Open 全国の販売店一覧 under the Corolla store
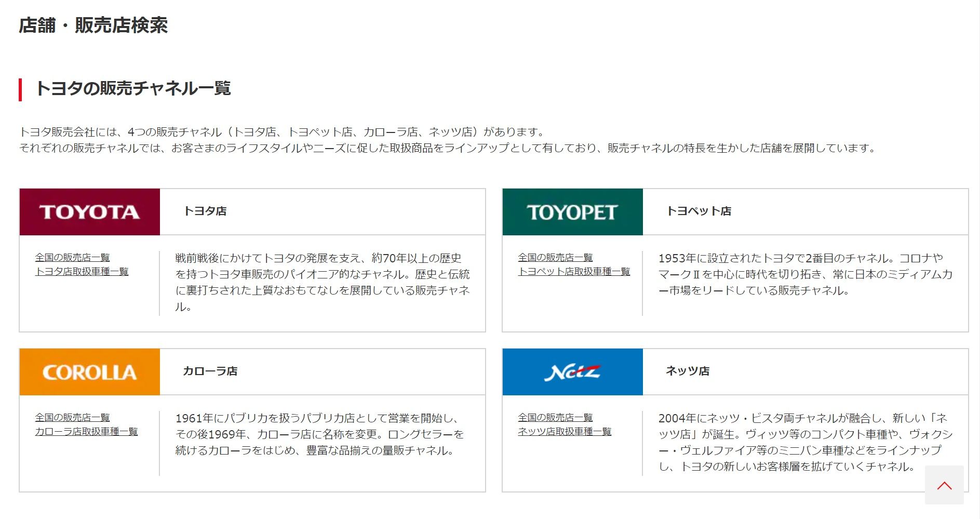 [x=72, y=418]
